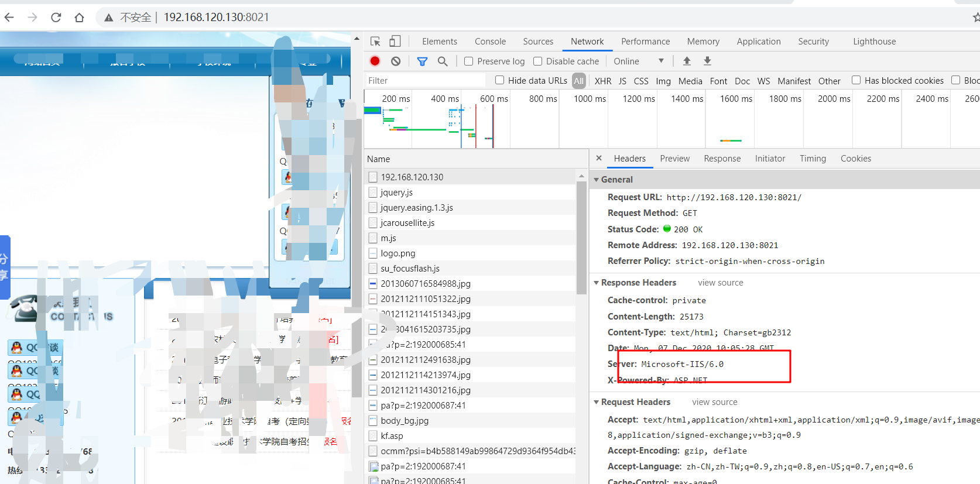Filter requests by JS type

point(622,81)
